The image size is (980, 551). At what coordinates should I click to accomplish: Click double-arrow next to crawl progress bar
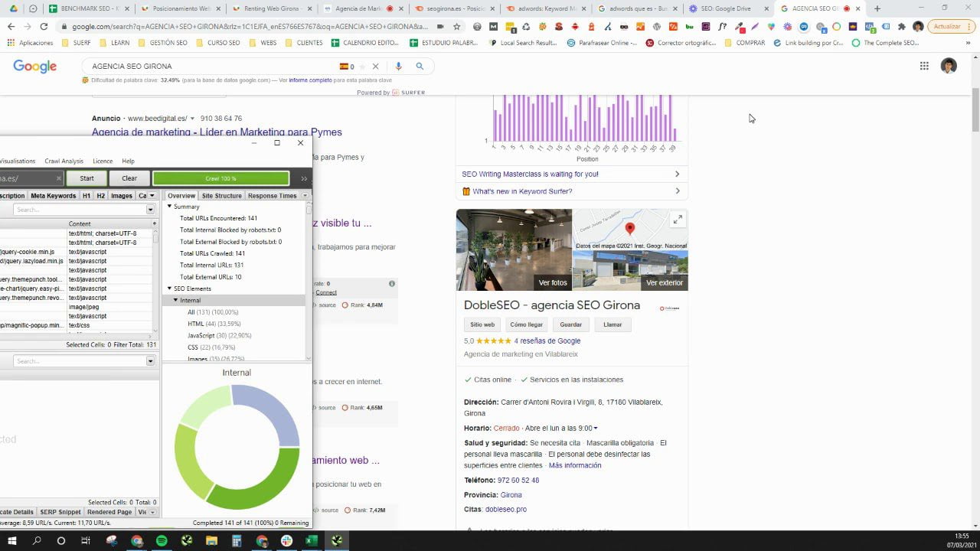point(304,178)
